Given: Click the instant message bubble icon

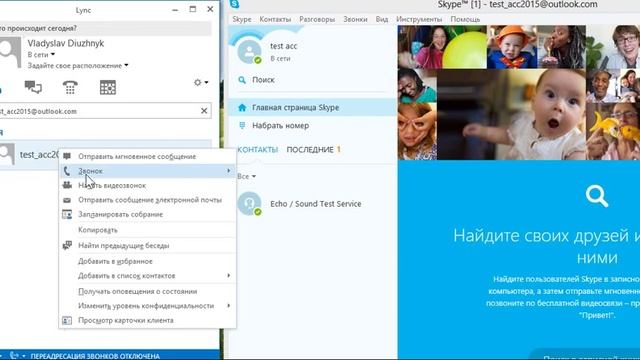Looking at the screenshot, I should [x=67, y=156].
